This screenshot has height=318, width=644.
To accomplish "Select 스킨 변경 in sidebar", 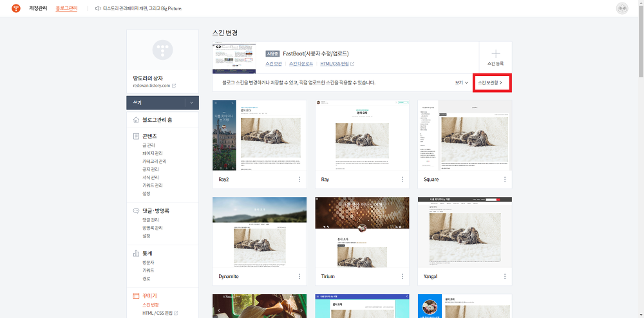I will point(150,305).
